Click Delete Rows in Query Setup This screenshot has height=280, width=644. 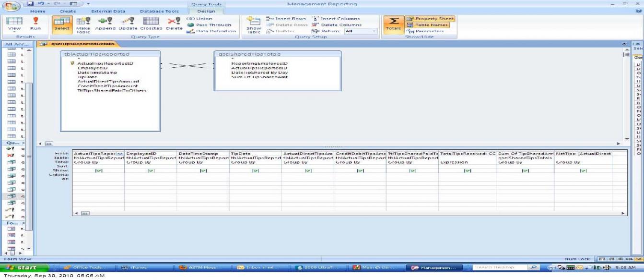[286, 25]
